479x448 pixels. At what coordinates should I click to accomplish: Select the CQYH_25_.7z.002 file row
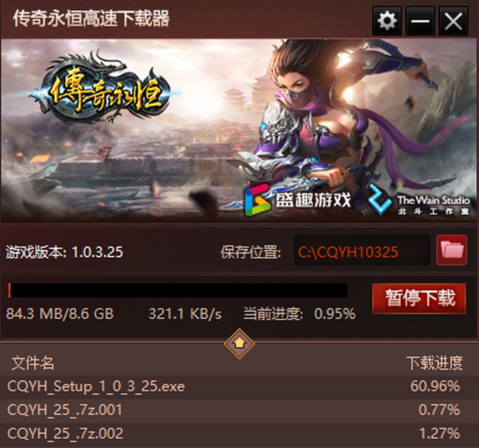(x=239, y=434)
